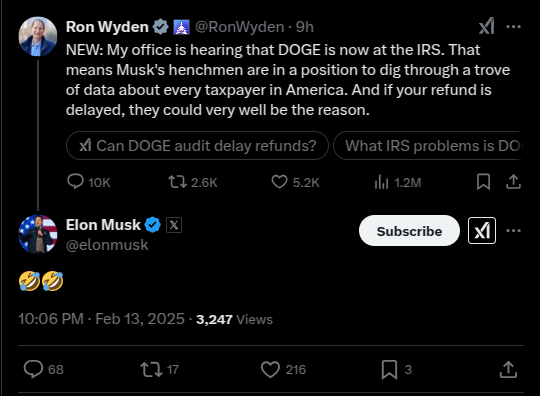540x396 pixels.
Task: Select 'Can DOGE audit delay refunds?' suggestion
Action: (x=197, y=146)
